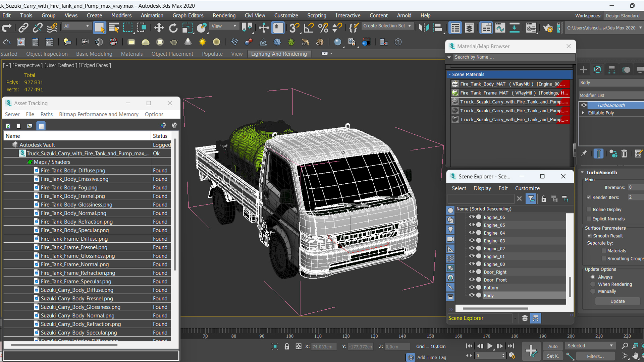The width and height of the screenshot is (644, 362).
Task: Open Create Selection Set dropdown
Action: click(387, 26)
